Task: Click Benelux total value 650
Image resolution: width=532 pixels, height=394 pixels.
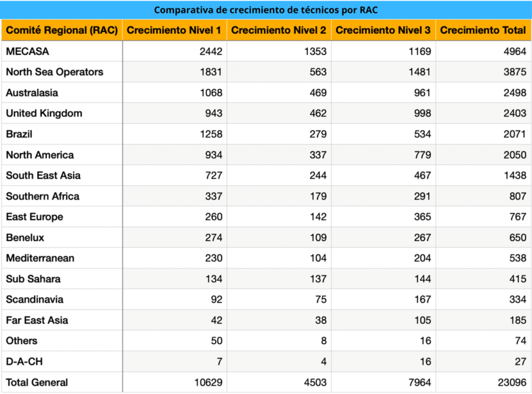Action: tap(518, 237)
